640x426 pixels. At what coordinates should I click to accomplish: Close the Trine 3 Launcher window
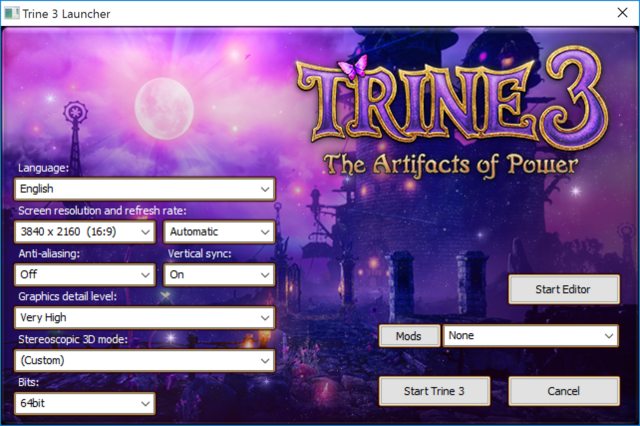[622, 13]
